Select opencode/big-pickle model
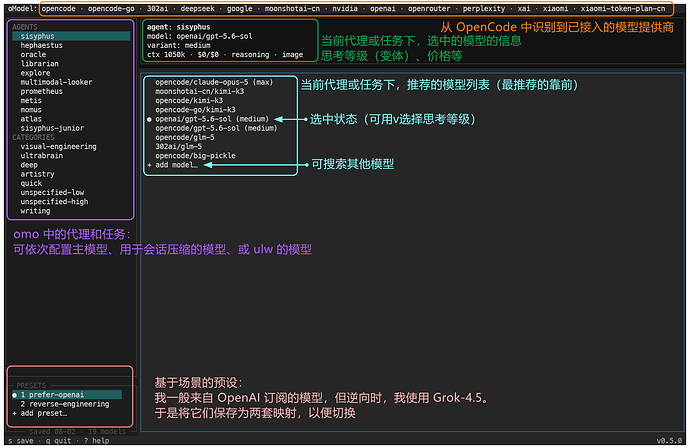690x448 pixels. (195, 156)
